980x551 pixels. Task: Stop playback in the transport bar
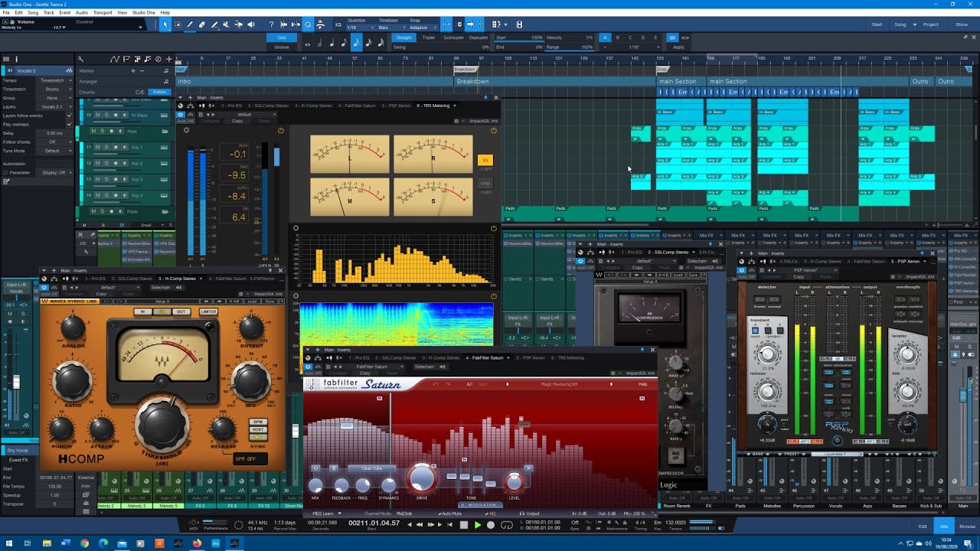coord(463,525)
